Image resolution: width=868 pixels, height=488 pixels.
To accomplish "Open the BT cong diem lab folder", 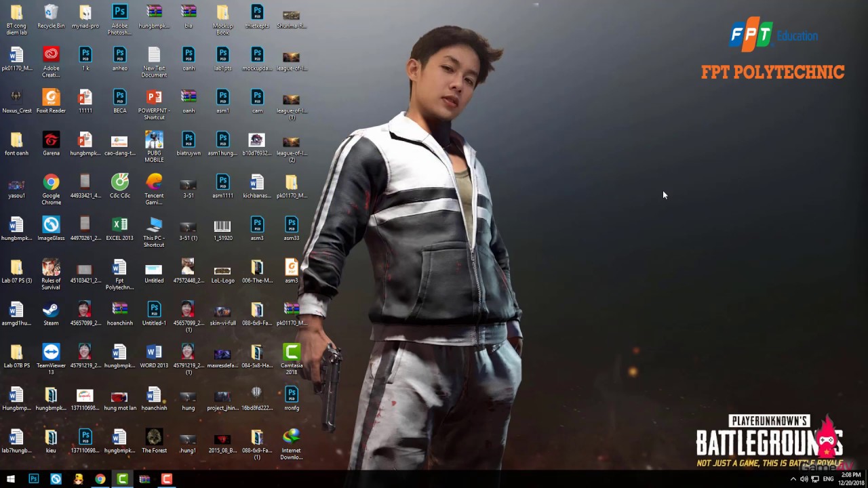I will click(x=16, y=20).
